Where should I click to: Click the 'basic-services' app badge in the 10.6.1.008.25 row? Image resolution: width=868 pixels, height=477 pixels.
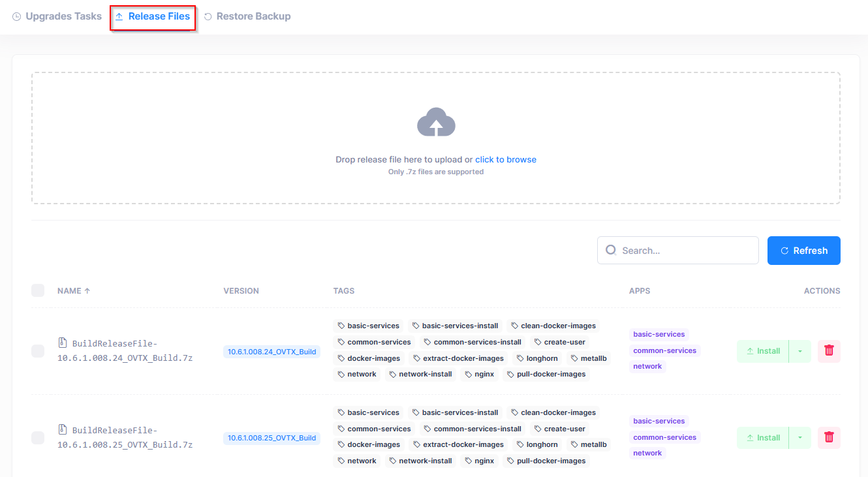click(x=659, y=421)
